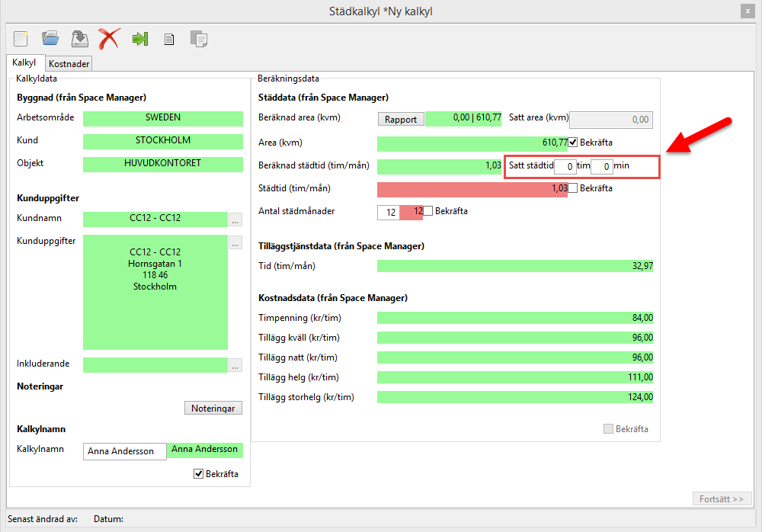Open the single document report icon
Viewport: 762px width, 532px height.
pos(169,39)
